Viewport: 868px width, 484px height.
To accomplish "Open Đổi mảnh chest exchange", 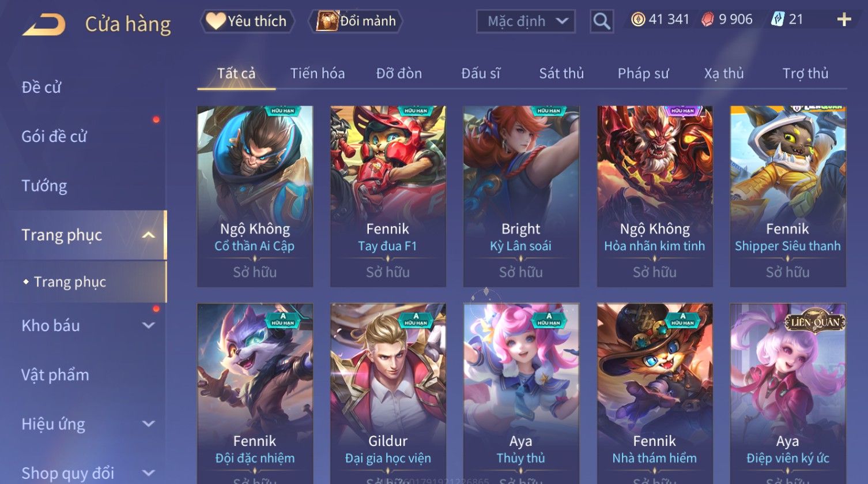I will [x=356, y=21].
